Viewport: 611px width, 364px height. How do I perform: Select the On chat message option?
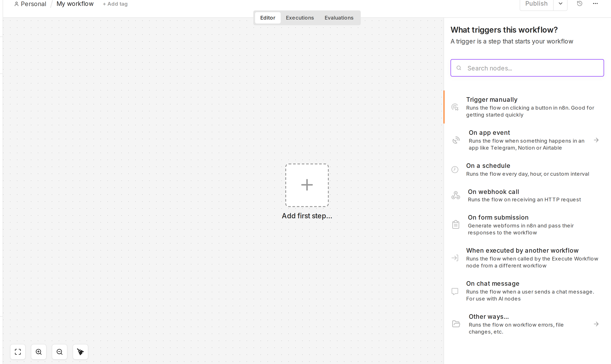(x=527, y=291)
